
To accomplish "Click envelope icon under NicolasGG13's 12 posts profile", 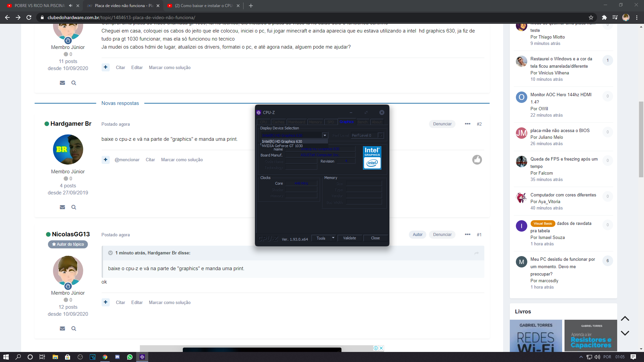I will coord(62,328).
